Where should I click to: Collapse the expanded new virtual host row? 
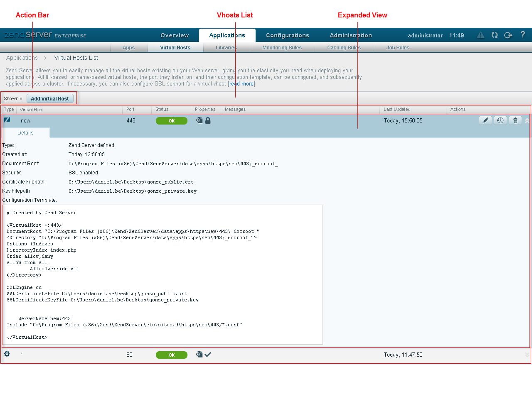[x=527, y=120]
